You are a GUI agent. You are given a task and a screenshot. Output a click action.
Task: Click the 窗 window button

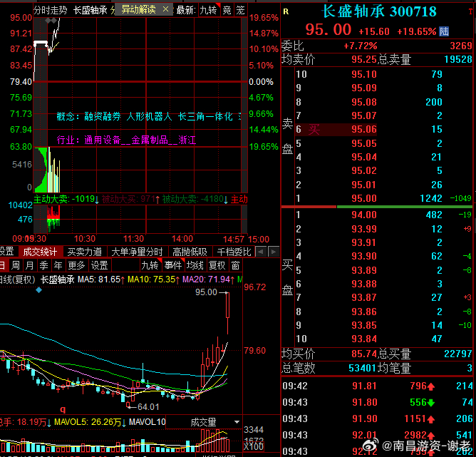[235, 265]
